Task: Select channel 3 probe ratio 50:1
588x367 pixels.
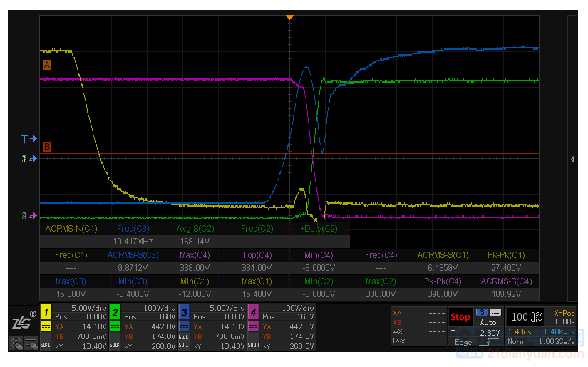Action: click(x=184, y=345)
